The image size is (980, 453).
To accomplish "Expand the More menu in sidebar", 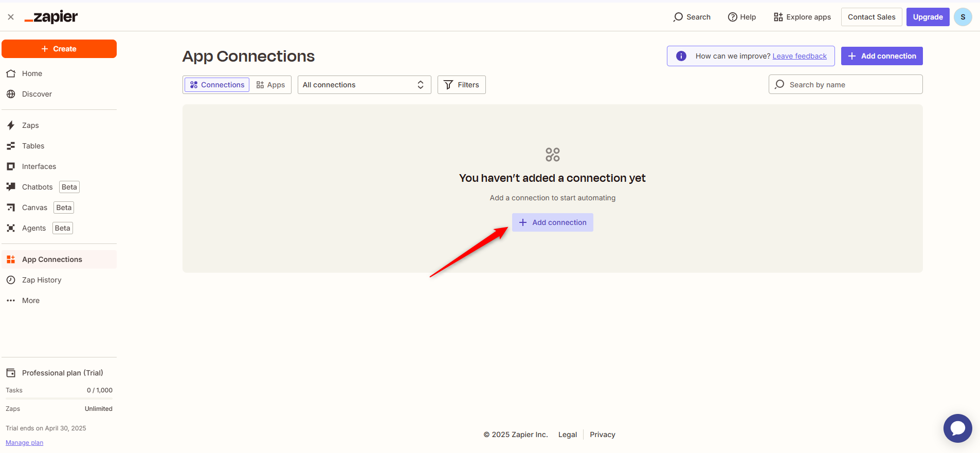I will click(x=30, y=300).
